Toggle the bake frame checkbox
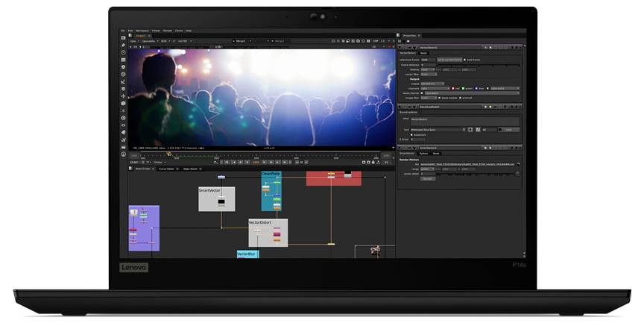The image size is (644, 323). [464, 60]
